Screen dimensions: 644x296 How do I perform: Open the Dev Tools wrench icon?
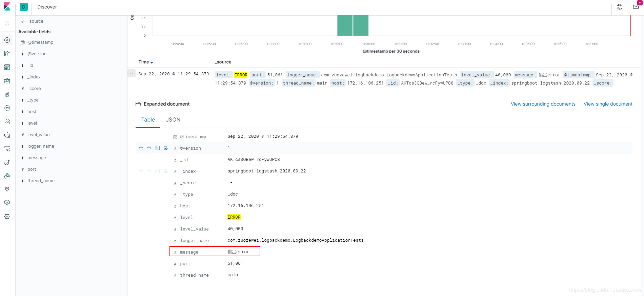click(x=7, y=189)
